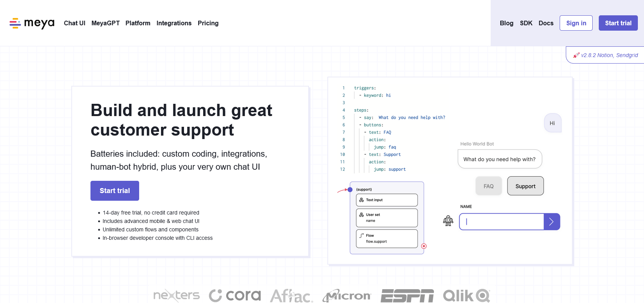
Task: Click 'Includes advanced mobile & web chat UI' text
Action: [x=151, y=221]
